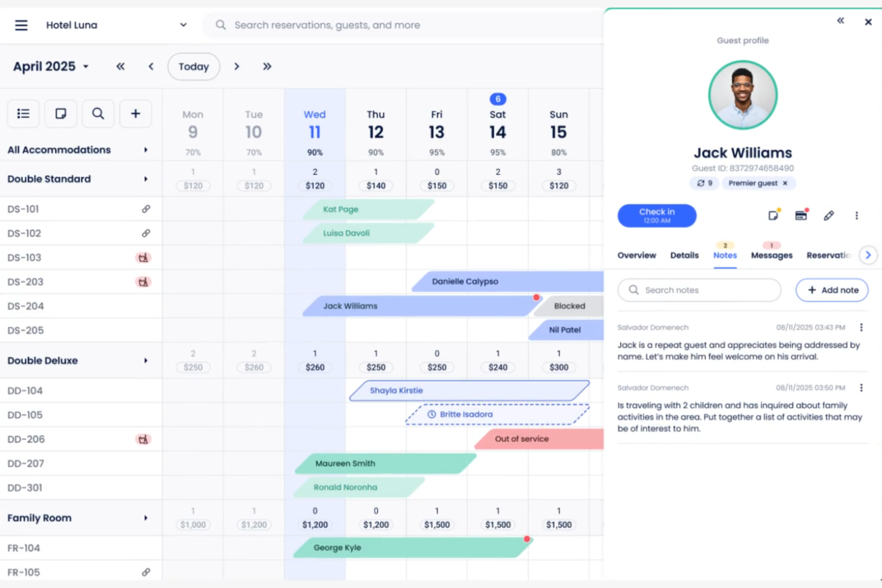Screen dimensions: 882x588
Task: Collapse the Double Deluxe group
Action: 145,360
